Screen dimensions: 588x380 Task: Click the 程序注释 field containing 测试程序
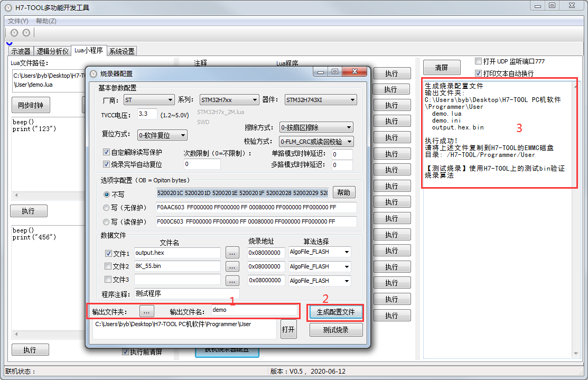[186, 294]
